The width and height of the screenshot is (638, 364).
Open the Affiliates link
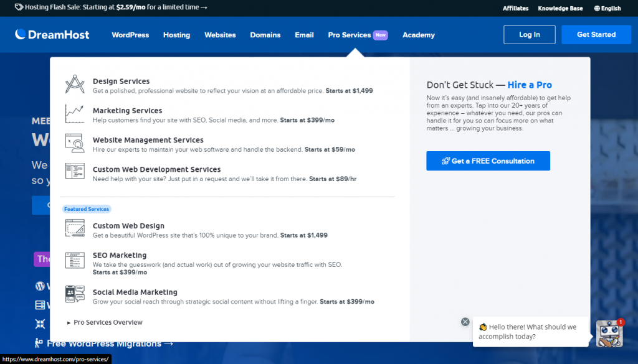point(515,8)
